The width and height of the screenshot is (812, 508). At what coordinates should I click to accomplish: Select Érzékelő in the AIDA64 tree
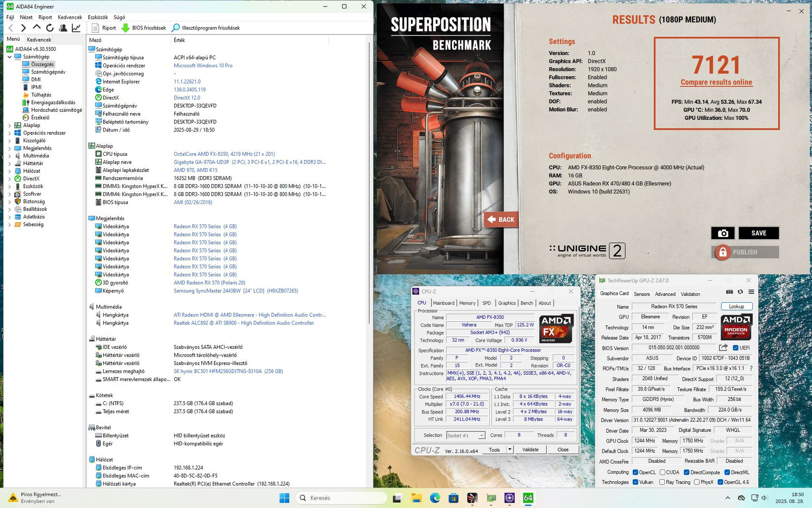pyautogui.click(x=40, y=118)
